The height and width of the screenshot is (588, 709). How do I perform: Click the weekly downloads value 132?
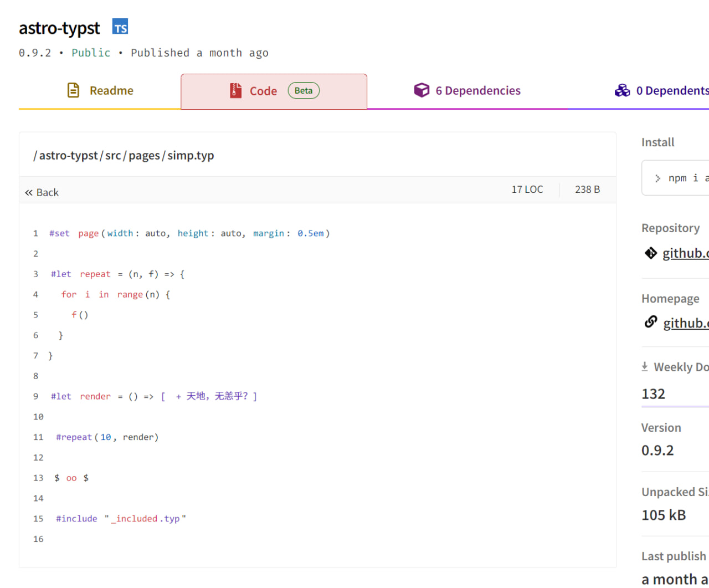coord(653,394)
